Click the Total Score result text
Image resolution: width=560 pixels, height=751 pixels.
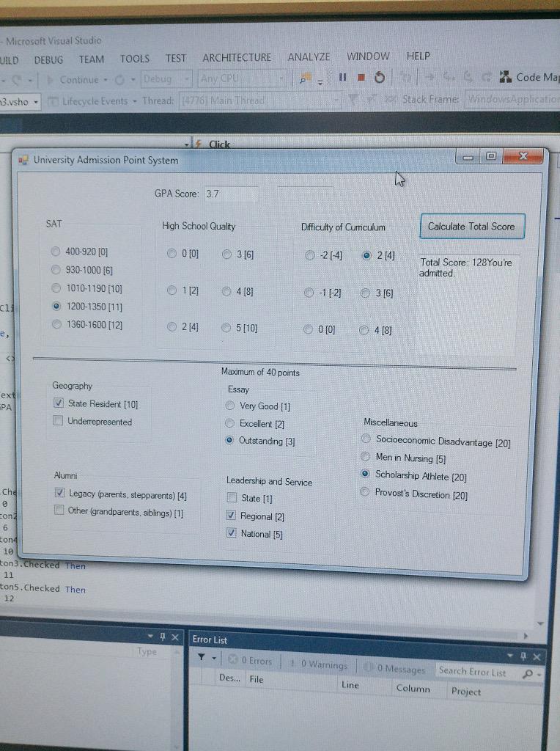(x=465, y=268)
